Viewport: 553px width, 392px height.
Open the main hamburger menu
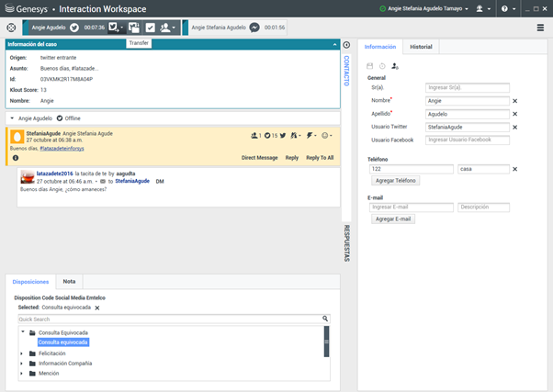point(540,28)
